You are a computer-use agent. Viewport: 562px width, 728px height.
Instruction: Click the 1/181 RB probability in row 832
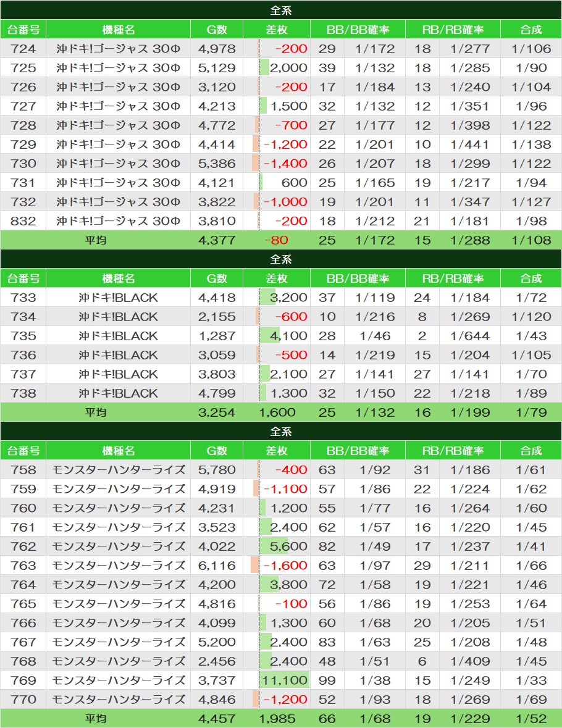470,221
